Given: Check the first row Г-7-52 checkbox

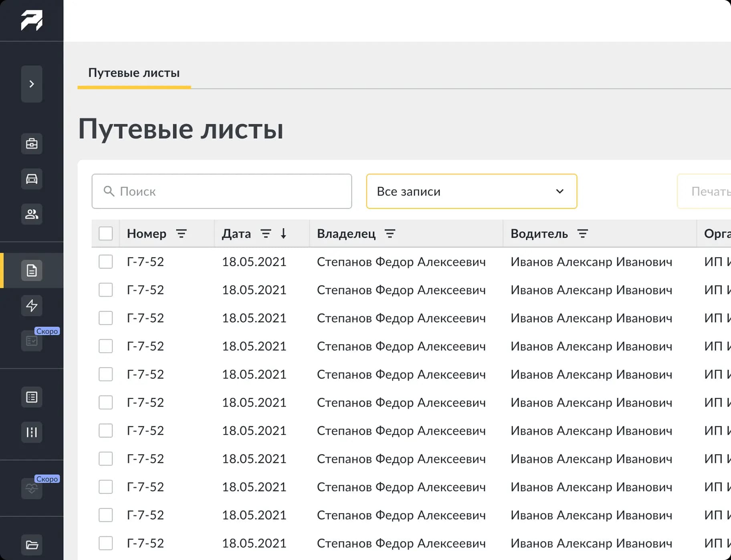Looking at the screenshot, I should [x=106, y=262].
